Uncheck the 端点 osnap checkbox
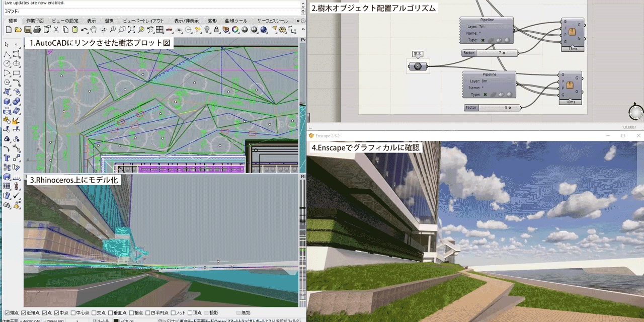This screenshot has height=322, width=644. tap(7, 313)
